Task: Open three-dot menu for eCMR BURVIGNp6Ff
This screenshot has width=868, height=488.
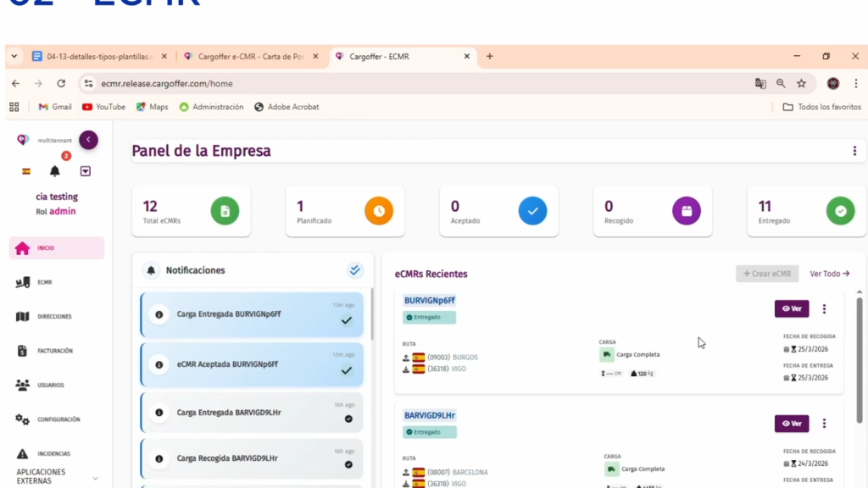Action: (824, 309)
